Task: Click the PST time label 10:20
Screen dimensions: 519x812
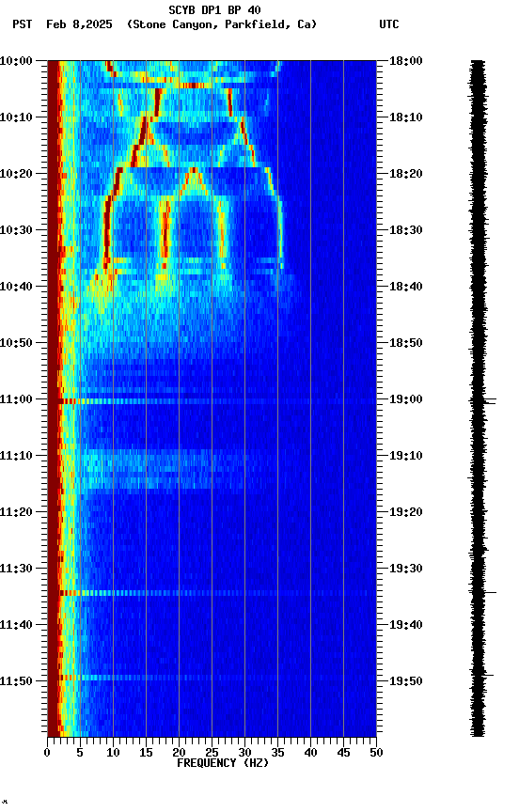Action: 16,174
